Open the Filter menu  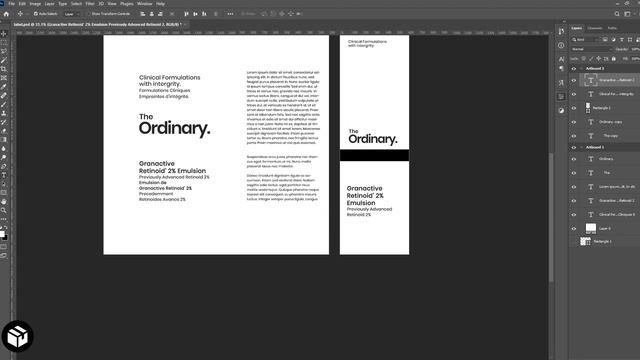[x=90, y=4]
